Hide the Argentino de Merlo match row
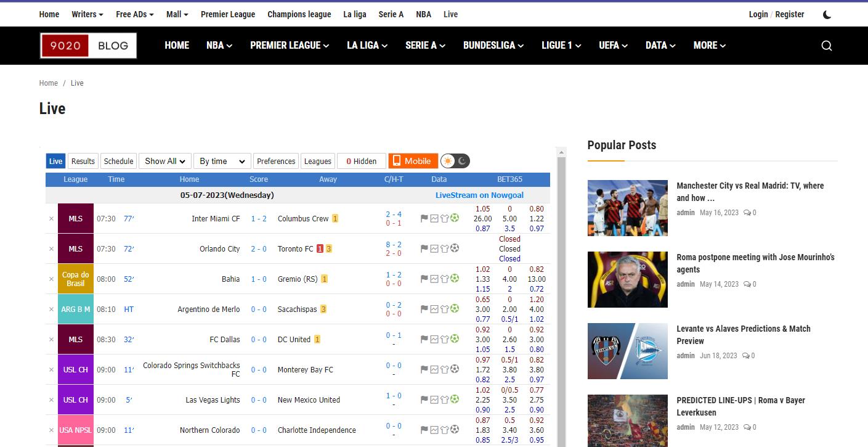The width and height of the screenshot is (868, 447). 51,310
